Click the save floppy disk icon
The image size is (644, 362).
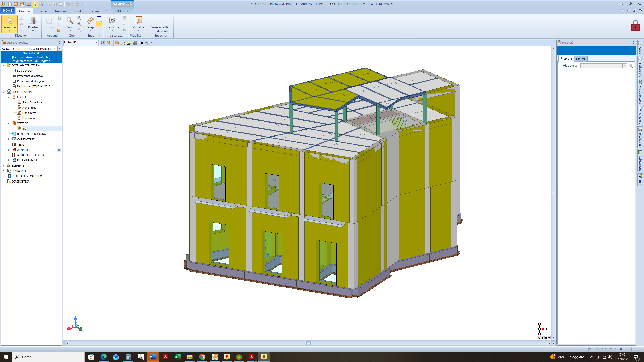pyautogui.click(x=22, y=4)
